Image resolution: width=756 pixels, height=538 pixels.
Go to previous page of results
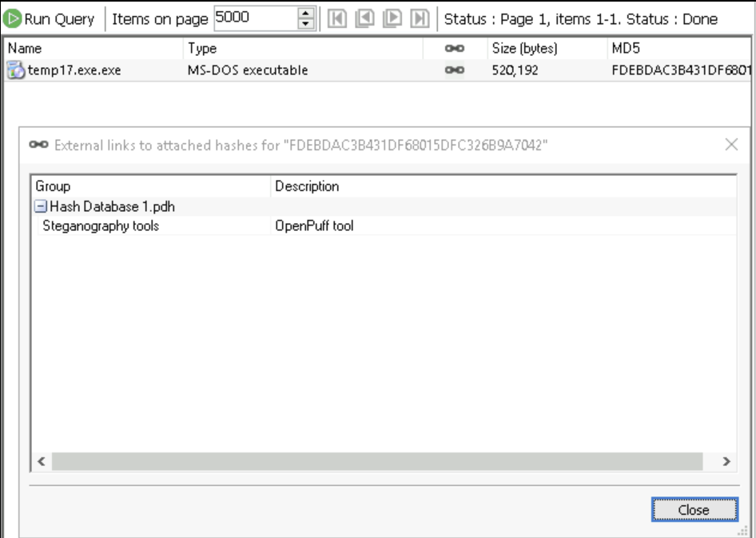(x=365, y=19)
